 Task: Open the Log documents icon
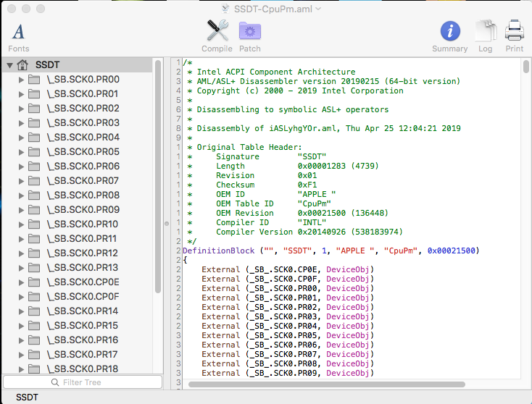point(486,31)
